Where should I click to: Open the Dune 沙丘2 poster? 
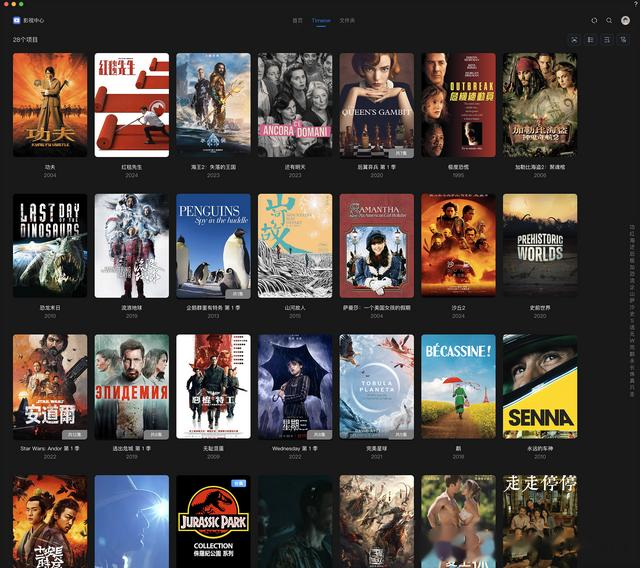(458, 246)
